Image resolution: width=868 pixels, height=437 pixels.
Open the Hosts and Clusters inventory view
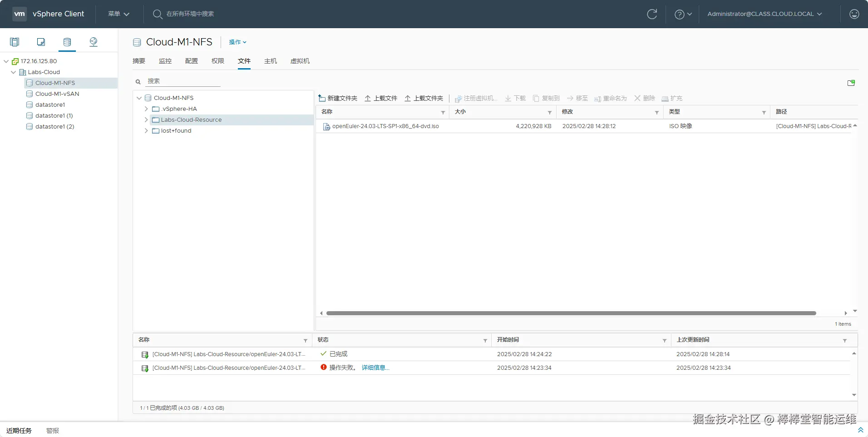coord(15,42)
